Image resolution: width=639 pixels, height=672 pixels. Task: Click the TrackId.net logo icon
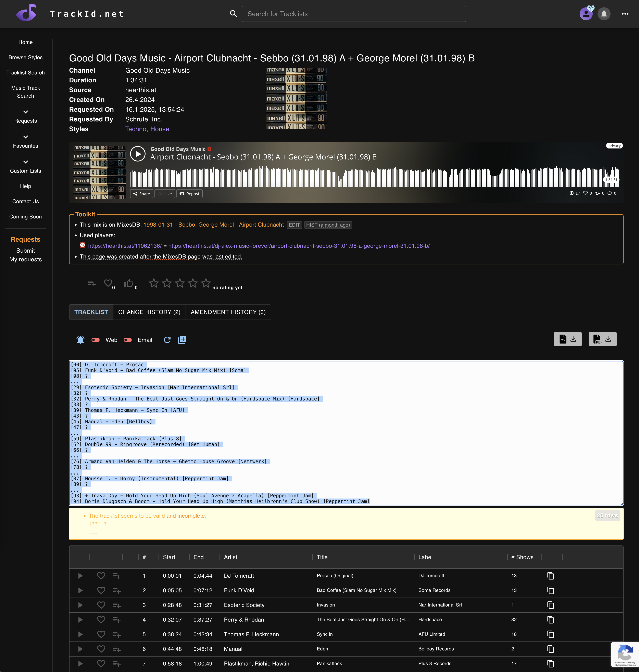click(x=27, y=13)
